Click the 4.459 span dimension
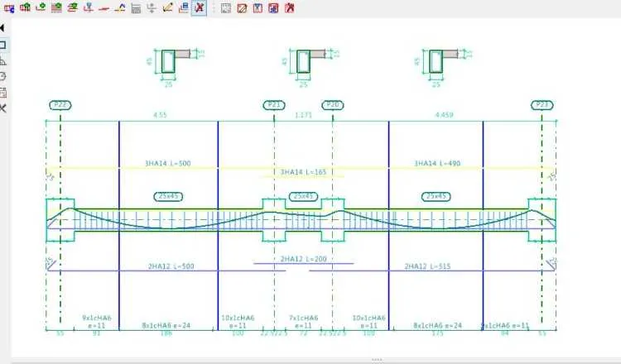The height and width of the screenshot is (364, 621). [x=444, y=115]
